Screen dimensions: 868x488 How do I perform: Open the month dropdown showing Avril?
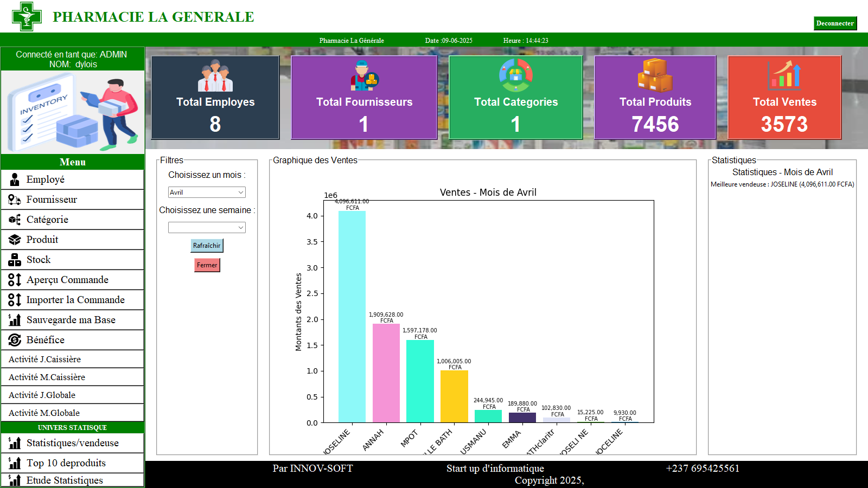207,192
